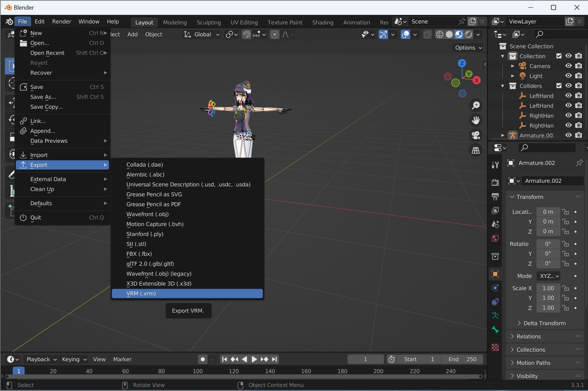Toggle proportional editing button

click(x=275, y=34)
